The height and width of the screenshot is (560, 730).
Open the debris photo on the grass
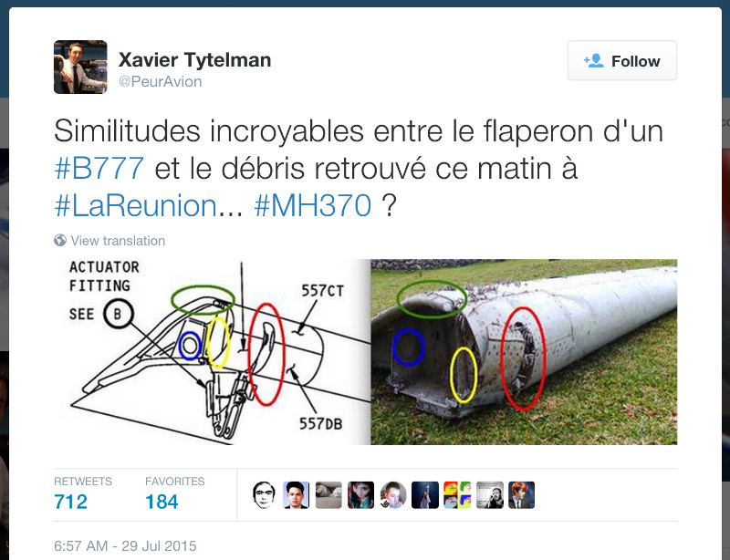(524, 352)
